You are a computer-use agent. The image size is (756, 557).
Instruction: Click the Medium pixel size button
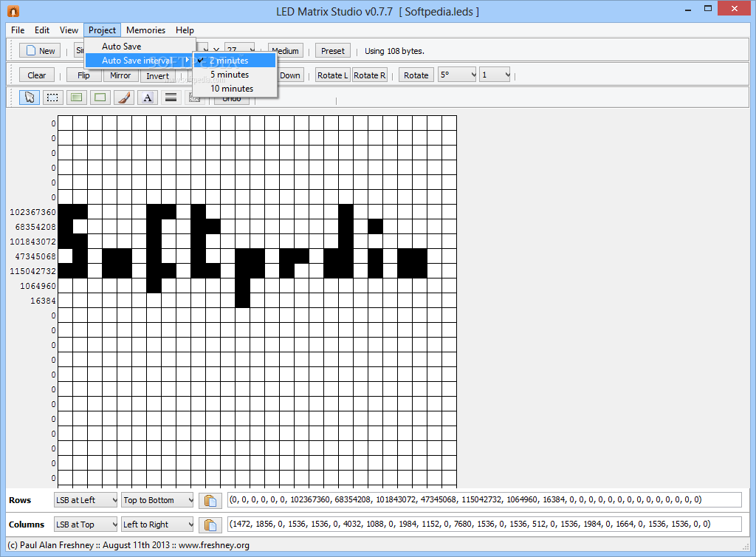286,51
